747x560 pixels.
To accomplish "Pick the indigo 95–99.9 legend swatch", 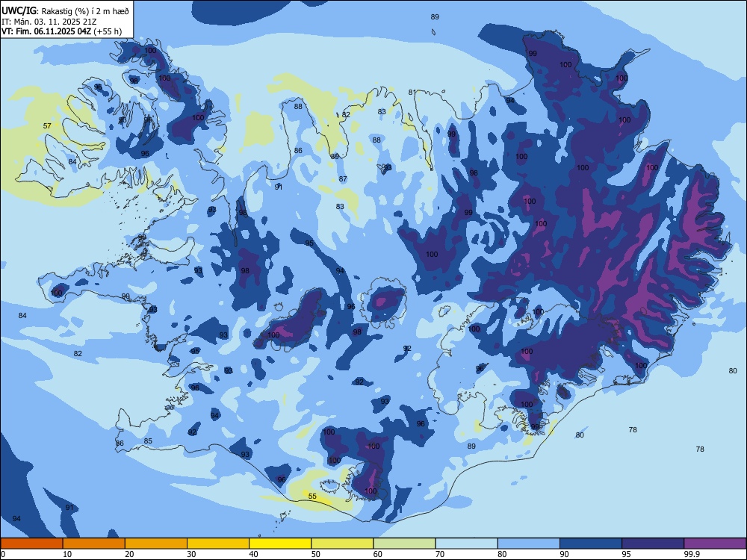I will pos(653,544).
